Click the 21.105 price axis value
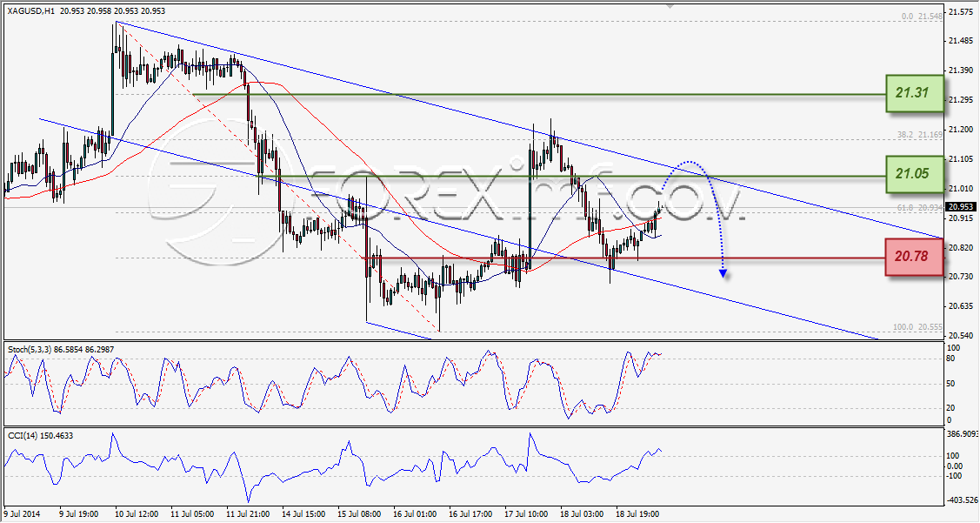The width and height of the screenshot is (980, 523). pos(960,159)
